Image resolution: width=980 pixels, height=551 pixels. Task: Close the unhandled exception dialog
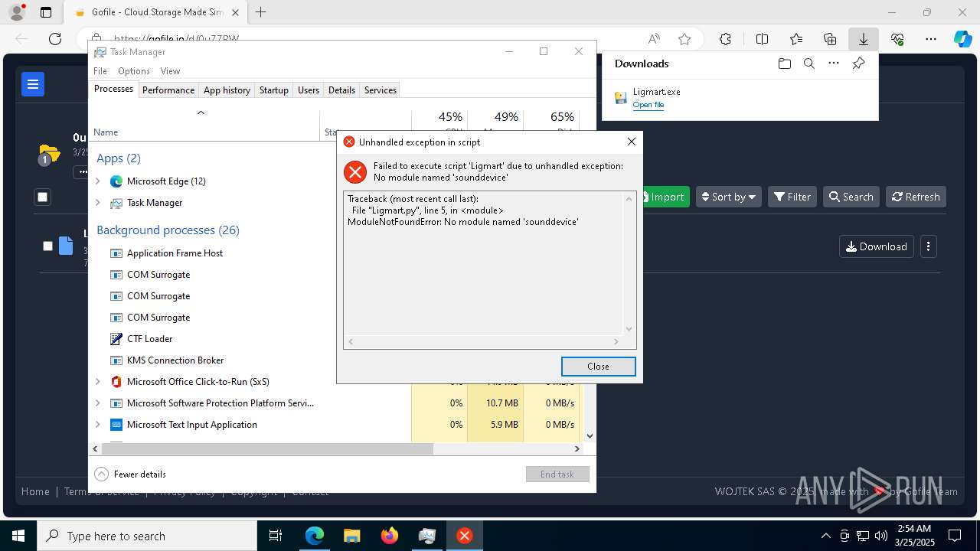coord(598,367)
